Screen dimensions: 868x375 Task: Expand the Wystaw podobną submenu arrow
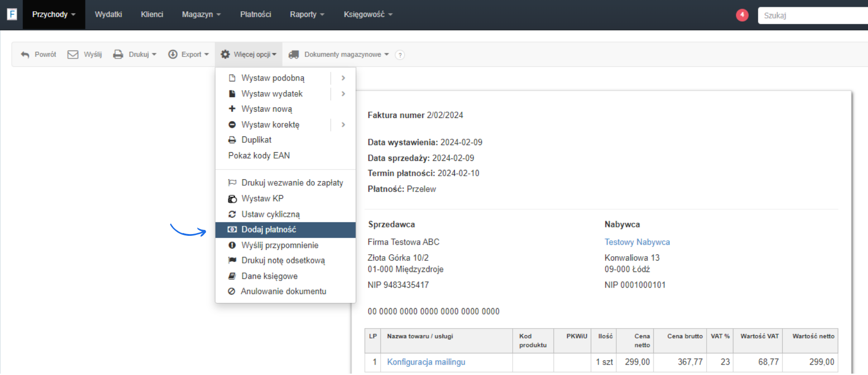pyautogui.click(x=343, y=78)
